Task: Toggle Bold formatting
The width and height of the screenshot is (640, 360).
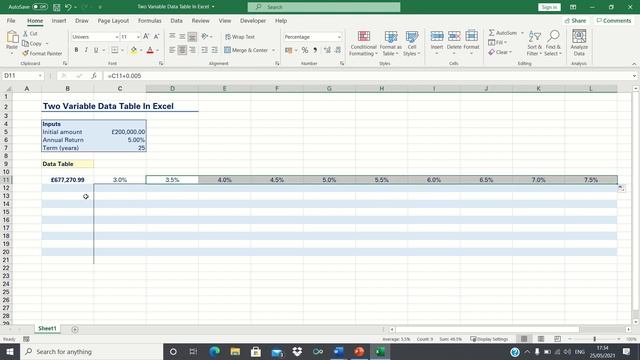Action: pos(76,50)
